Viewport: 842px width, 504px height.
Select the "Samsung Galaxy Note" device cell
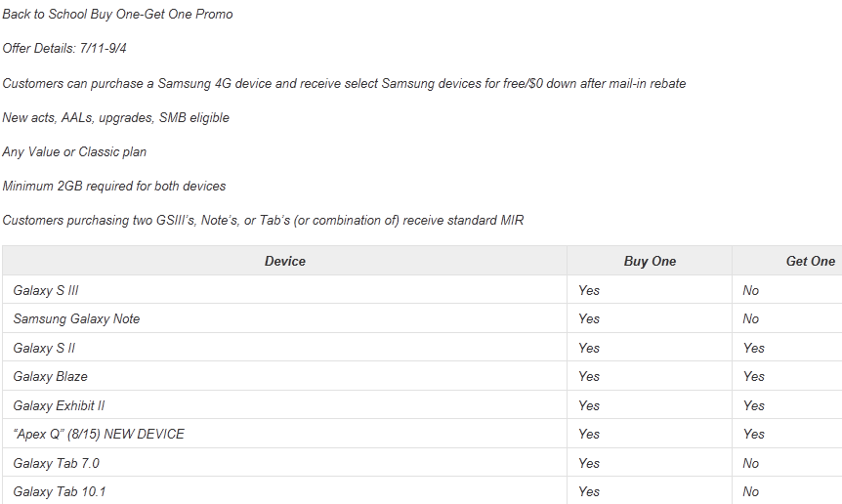76,318
